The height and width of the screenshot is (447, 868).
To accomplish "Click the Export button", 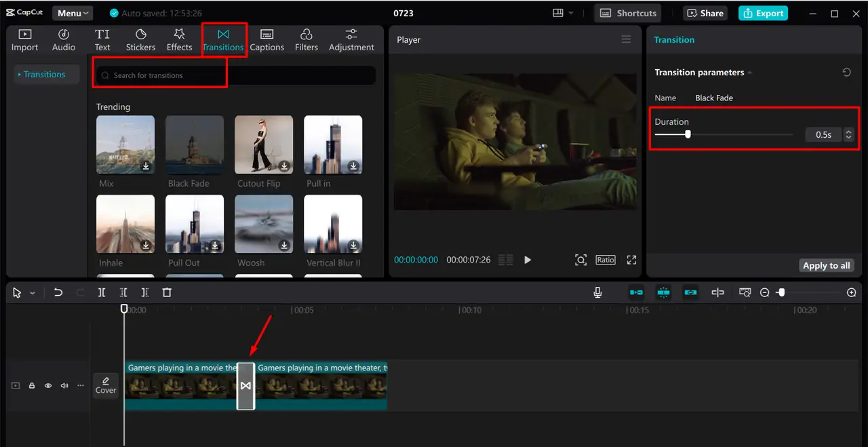I will click(x=762, y=12).
